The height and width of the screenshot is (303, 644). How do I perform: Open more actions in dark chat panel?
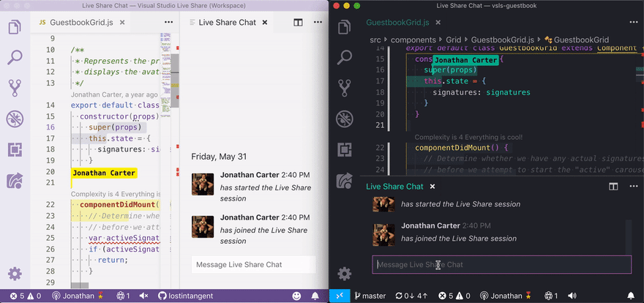click(633, 187)
